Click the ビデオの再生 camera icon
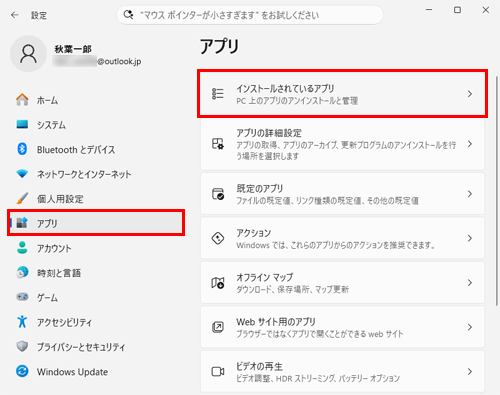 coord(218,371)
